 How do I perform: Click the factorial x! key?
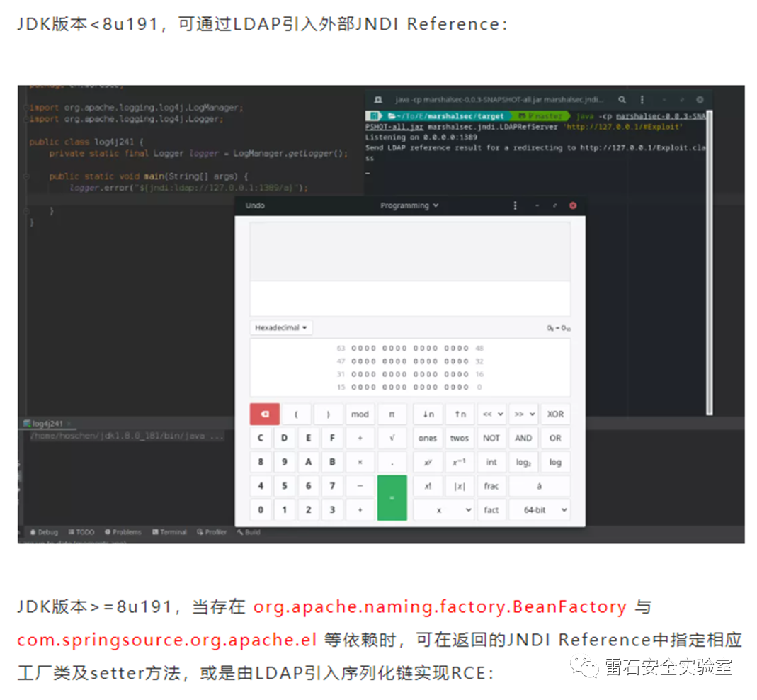428,486
